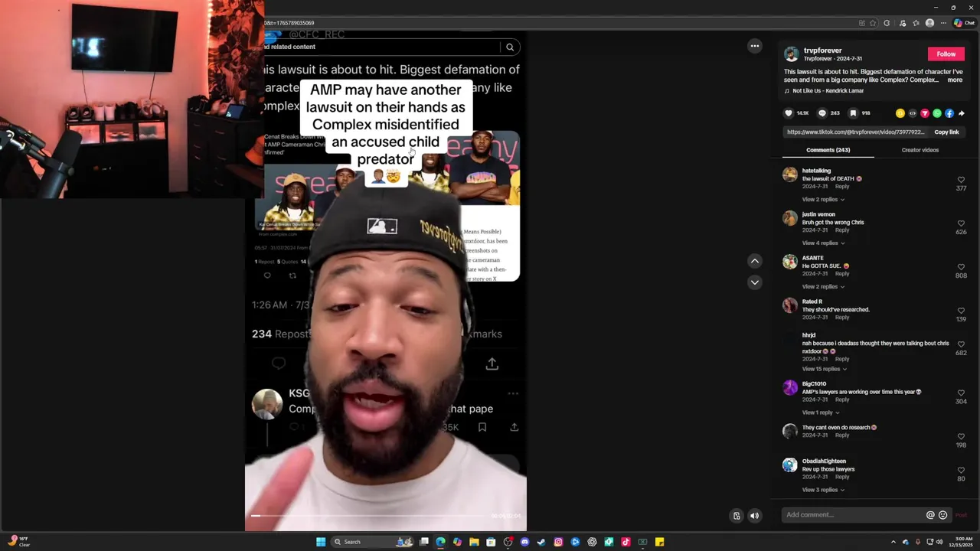Like the TikTok video with the heart icon
The image size is (980, 551).
pyautogui.click(x=789, y=113)
